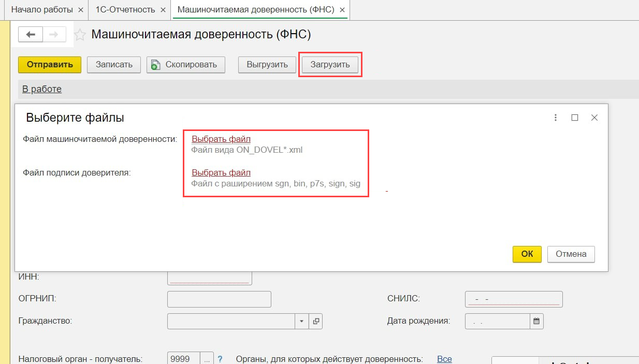The height and width of the screenshot is (364, 639).
Task: Open the Все authorities link
Action: point(444,359)
